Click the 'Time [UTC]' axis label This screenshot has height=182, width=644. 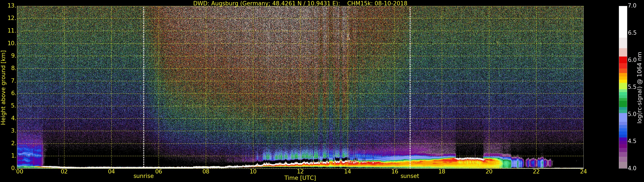[300, 178]
